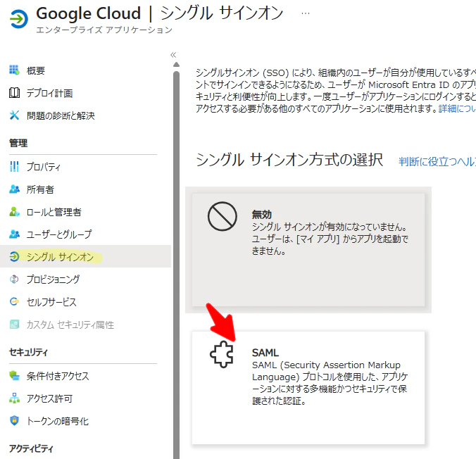The height and width of the screenshot is (459, 476).
Task: Click エンタープライズ アプリケーション subtitle text
Action: pyautogui.click(x=104, y=30)
